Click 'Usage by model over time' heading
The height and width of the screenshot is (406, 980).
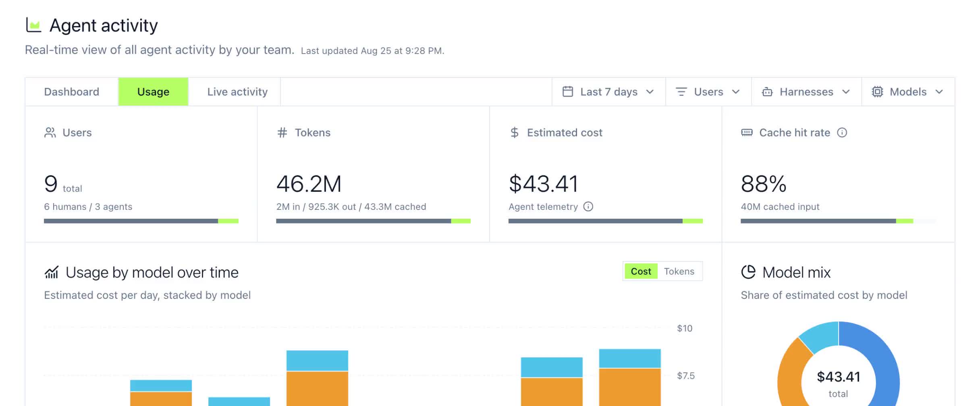(152, 273)
